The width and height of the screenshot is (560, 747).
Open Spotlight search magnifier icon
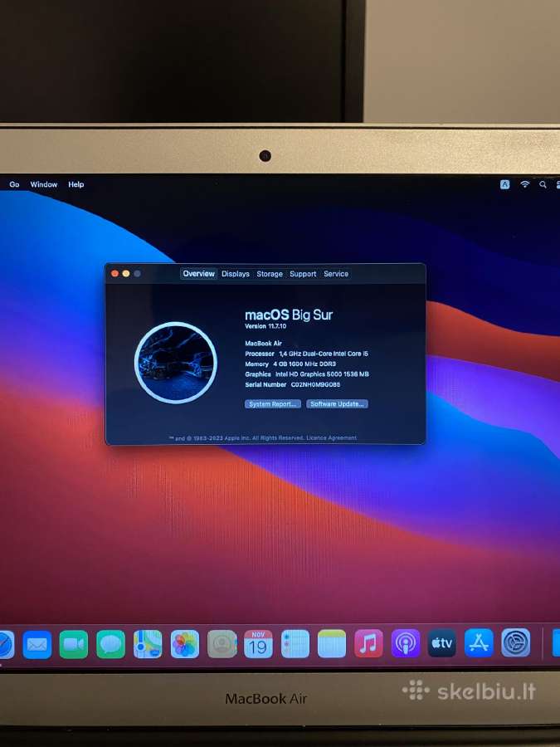pos(543,184)
